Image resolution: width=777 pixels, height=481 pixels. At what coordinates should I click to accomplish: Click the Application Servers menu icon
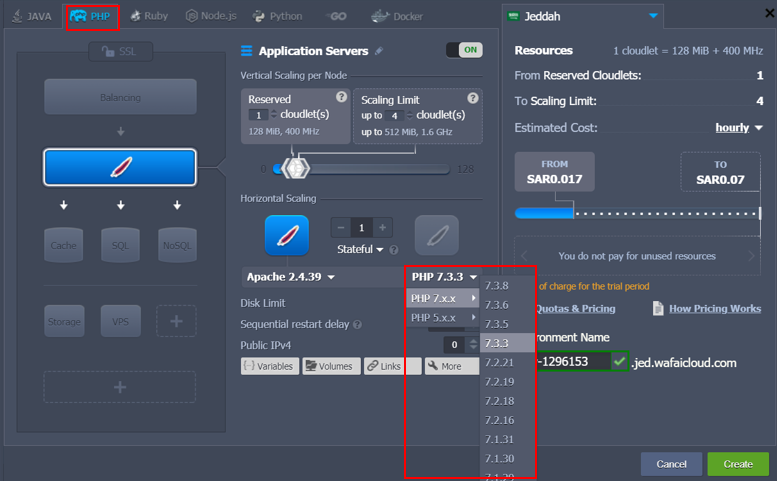[x=246, y=51]
